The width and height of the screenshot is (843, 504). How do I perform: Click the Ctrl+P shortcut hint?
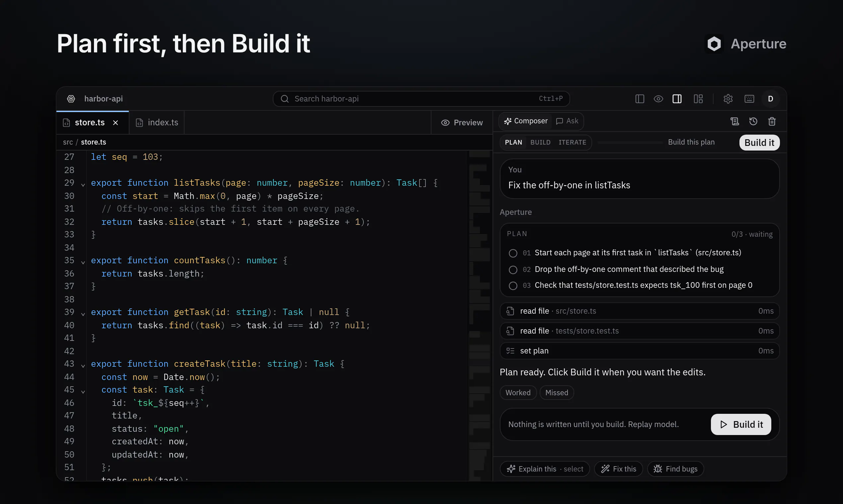(551, 99)
